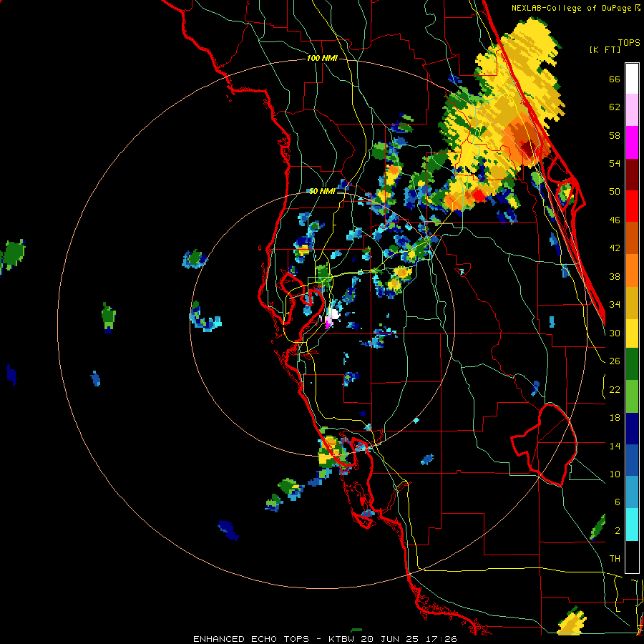Screen dimensions: 644x644
Task: Select the bright yellow legend swatch
Action: 632,333
